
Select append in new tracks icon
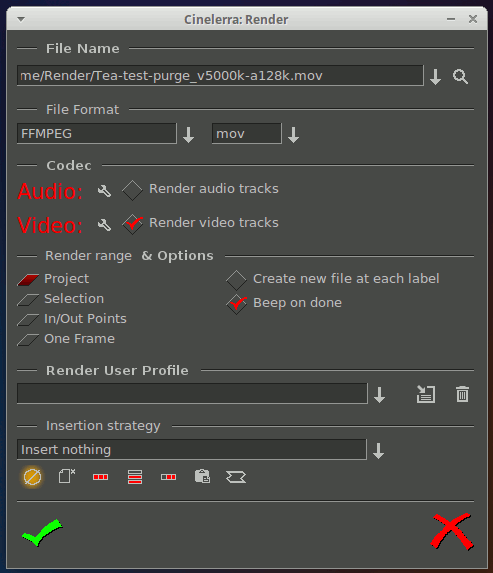[135, 477]
